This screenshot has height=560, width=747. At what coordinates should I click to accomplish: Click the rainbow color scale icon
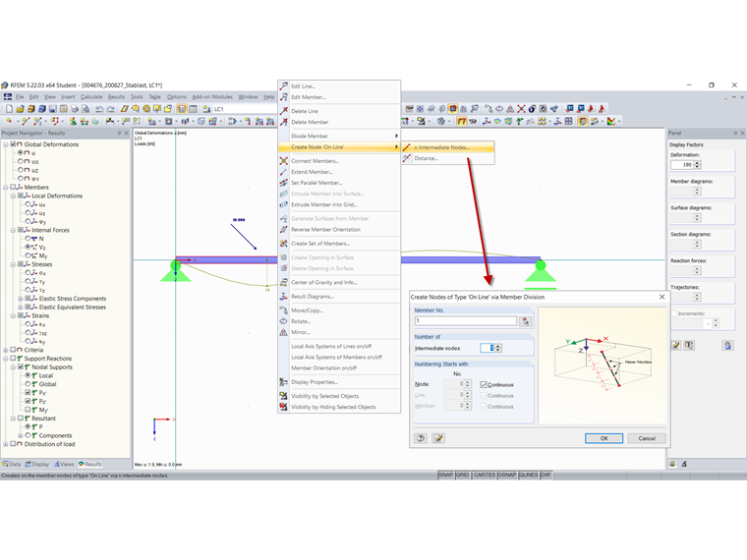(611, 122)
